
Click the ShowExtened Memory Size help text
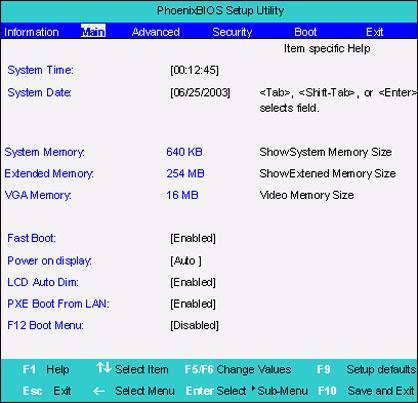328,174
